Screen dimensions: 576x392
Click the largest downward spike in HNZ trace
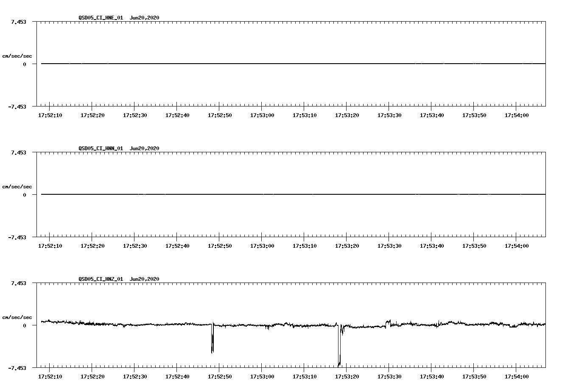pos(339,346)
